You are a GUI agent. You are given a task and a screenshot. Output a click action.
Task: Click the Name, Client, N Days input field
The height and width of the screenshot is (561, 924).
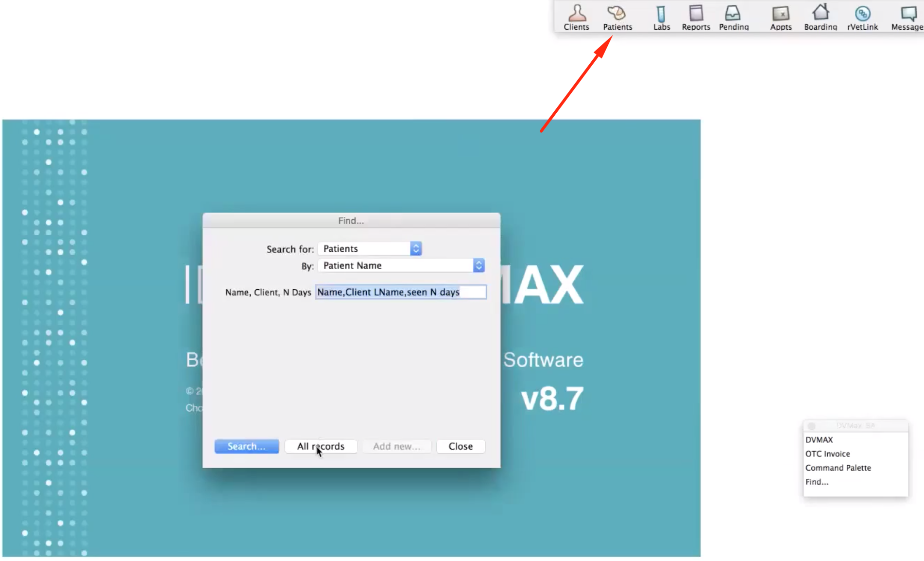(x=401, y=292)
